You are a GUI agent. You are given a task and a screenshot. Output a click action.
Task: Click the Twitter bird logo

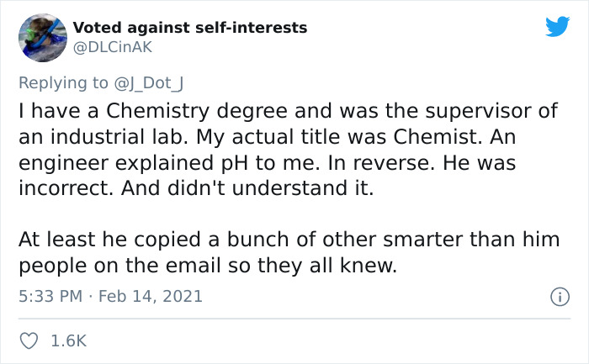point(557,27)
